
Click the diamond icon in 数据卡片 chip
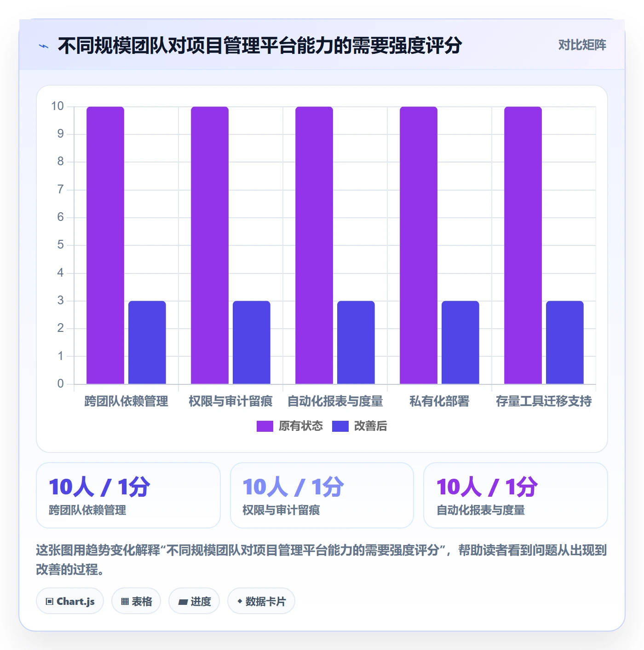[x=240, y=601]
